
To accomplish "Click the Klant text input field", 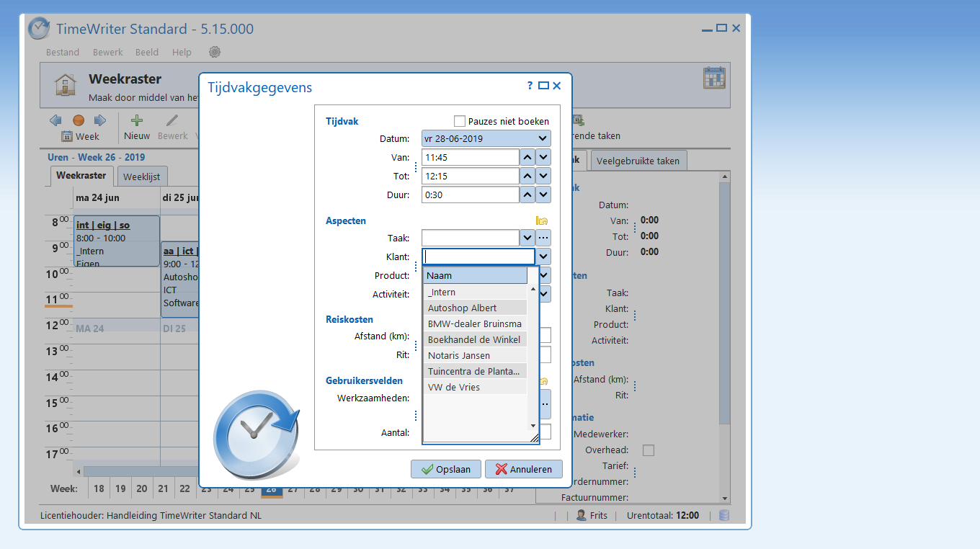I will pos(478,256).
